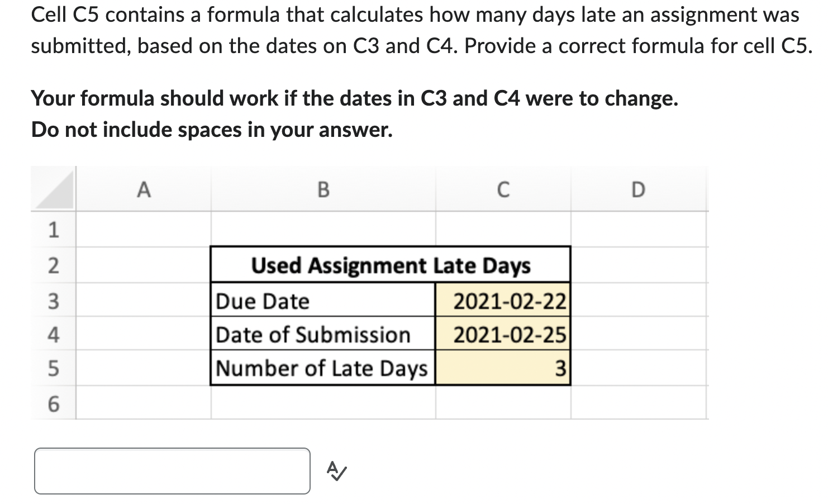This screenshot has width=828, height=504.
Task: Click the empty cell A1
Action: [x=144, y=231]
